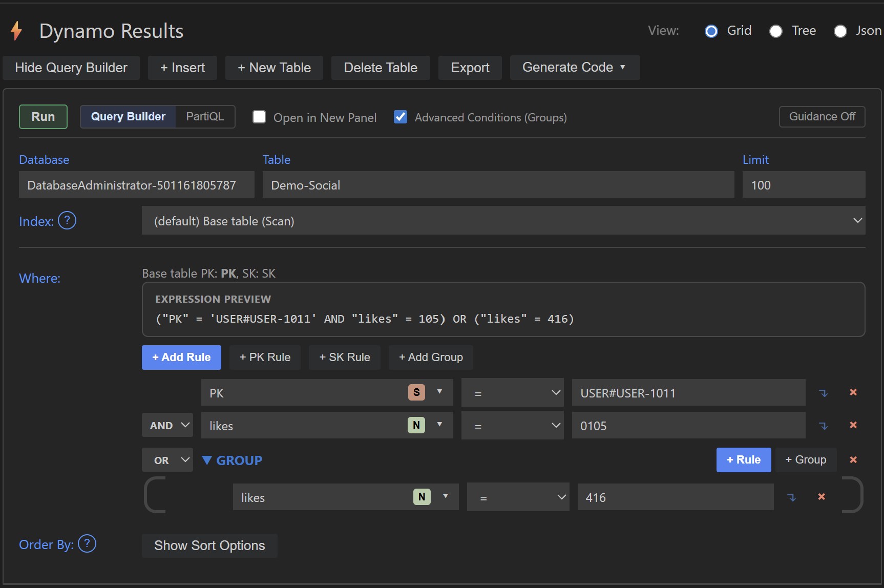
Task: Click the Export button
Action: point(470,68)
